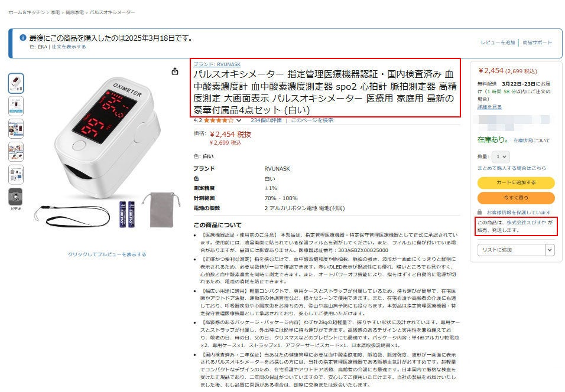
Task: Select the second product thumbnail image
Action: (16, 106)
